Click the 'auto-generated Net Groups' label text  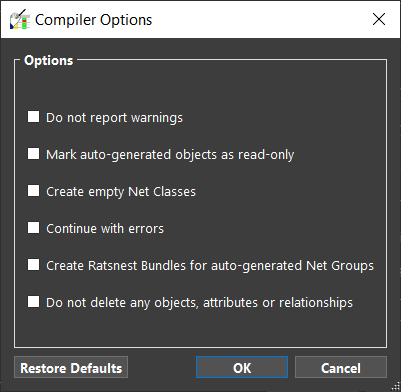(x=292, y=266)
